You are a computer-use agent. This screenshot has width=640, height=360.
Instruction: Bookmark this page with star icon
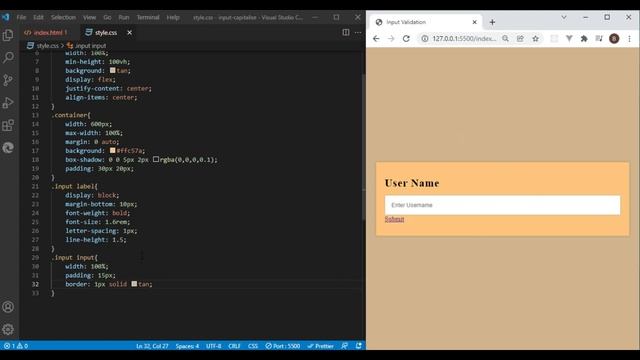pos(536,38)
